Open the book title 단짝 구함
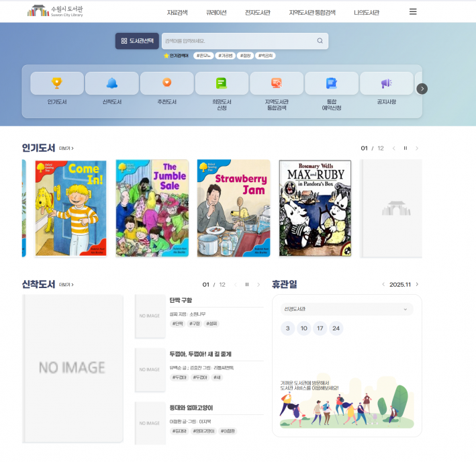Screen dimensions: 476x462 181,300
